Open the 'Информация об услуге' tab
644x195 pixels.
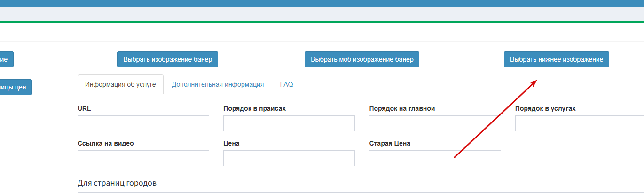click(120, 85)
